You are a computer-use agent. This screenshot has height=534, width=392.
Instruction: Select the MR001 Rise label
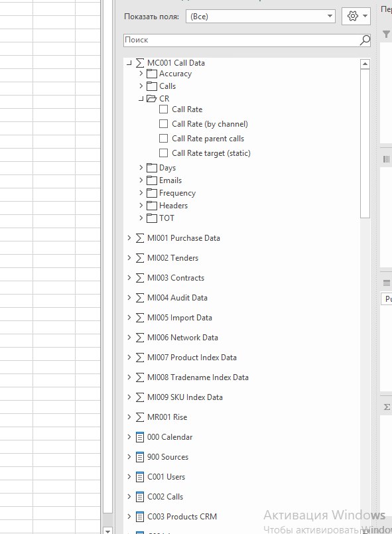(167, 417)
